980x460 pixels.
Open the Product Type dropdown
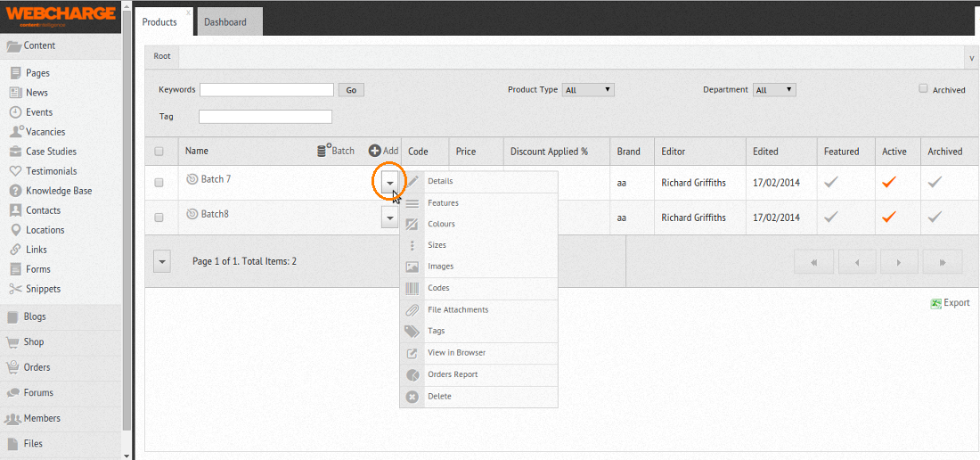point(588,90)
